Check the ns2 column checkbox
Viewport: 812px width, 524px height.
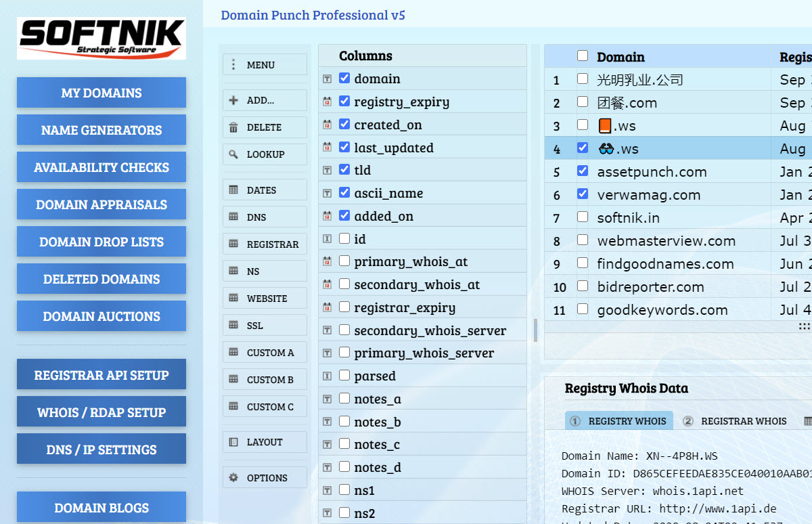(344, 512)
